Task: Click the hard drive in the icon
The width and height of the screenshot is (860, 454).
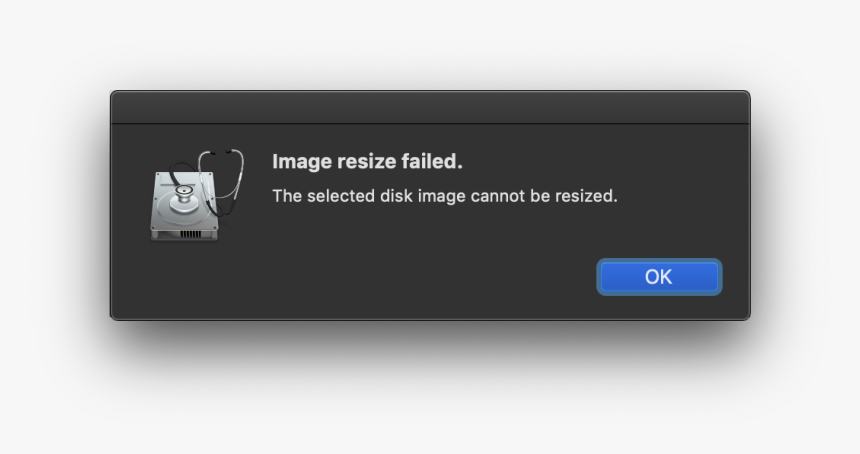Action: tap(182, 206)
